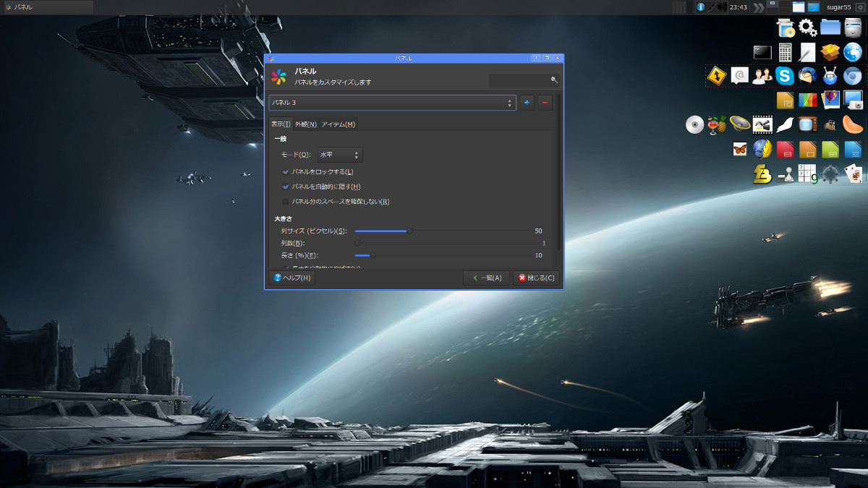
Task: Click the red minus remove panel button
Action: [545, 103]
